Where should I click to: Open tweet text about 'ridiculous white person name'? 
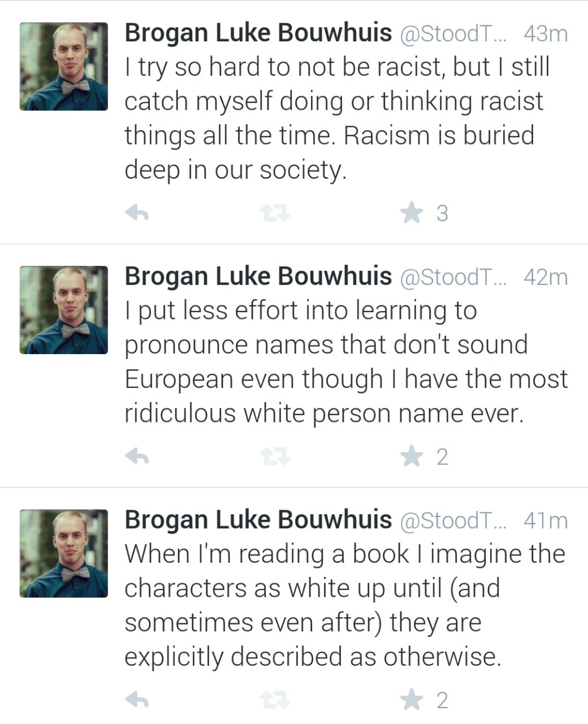tap(325, 413)
